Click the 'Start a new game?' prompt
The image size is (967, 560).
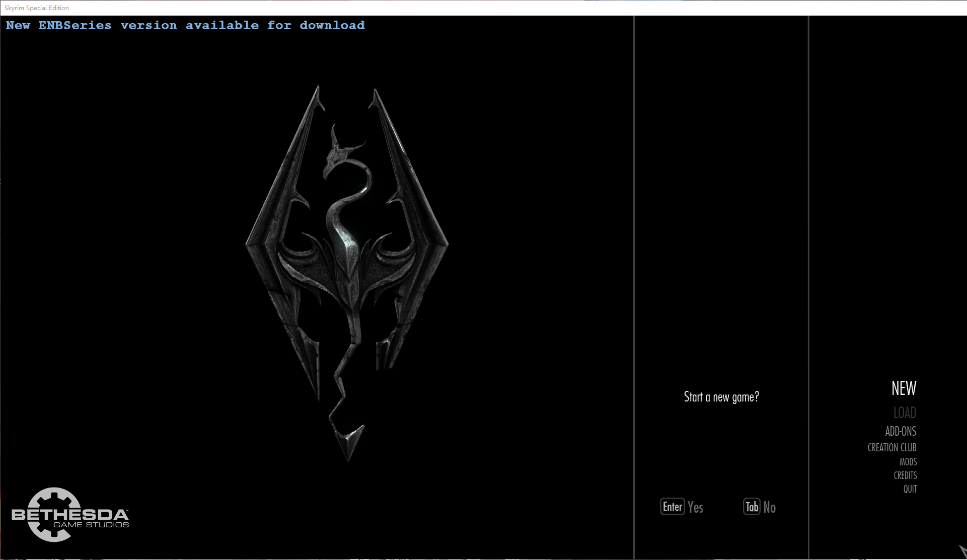(x=721, y=397)
